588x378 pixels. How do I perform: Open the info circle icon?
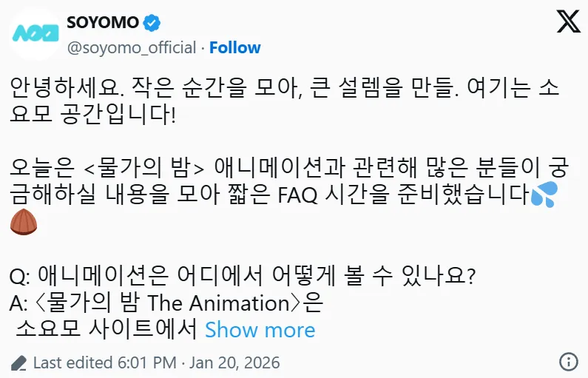tap(568, 362)
